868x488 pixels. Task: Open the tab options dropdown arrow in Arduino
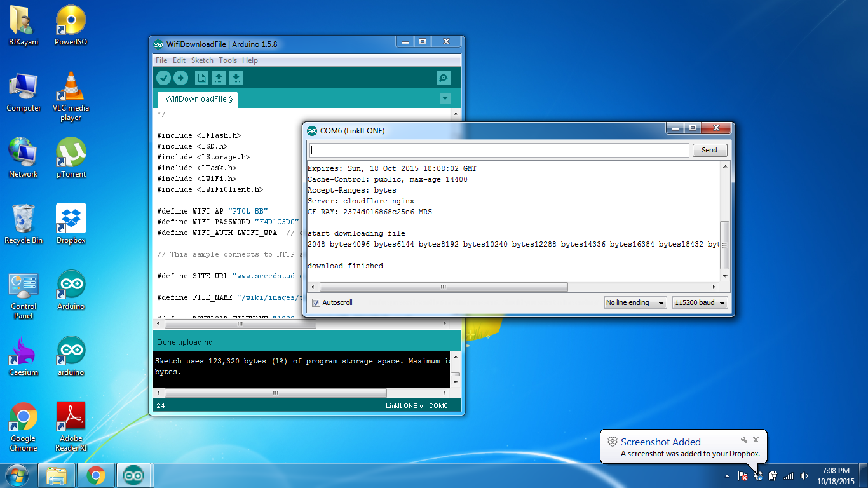445,98
